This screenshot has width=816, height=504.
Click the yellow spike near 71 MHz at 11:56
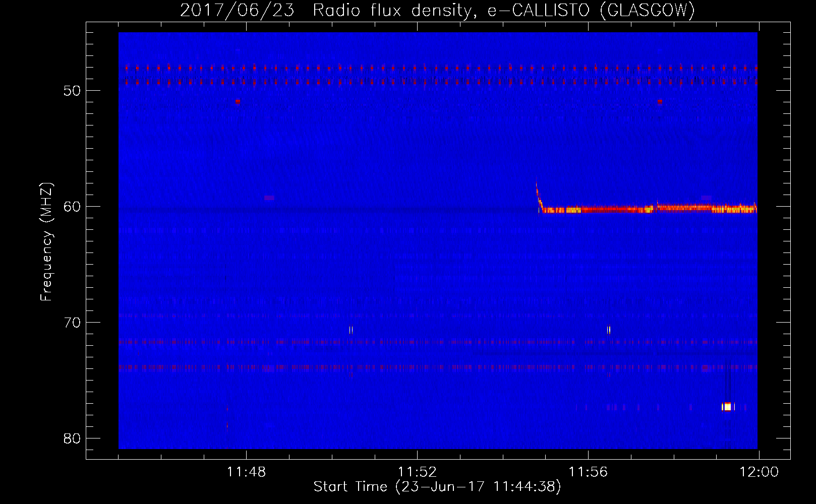(609, 330)
